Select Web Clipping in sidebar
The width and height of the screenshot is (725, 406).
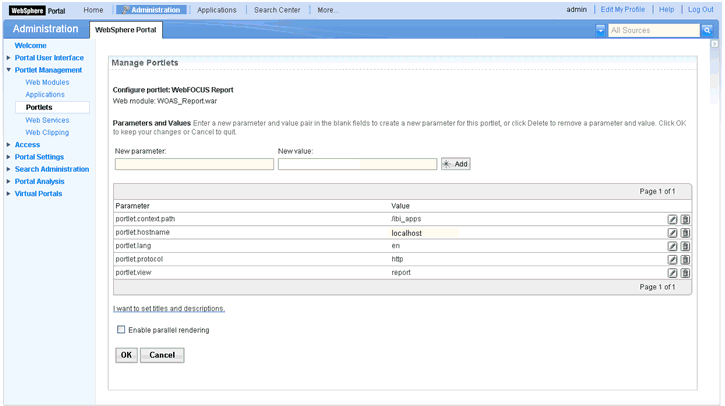pyautogui.click(x=47, y=132)
